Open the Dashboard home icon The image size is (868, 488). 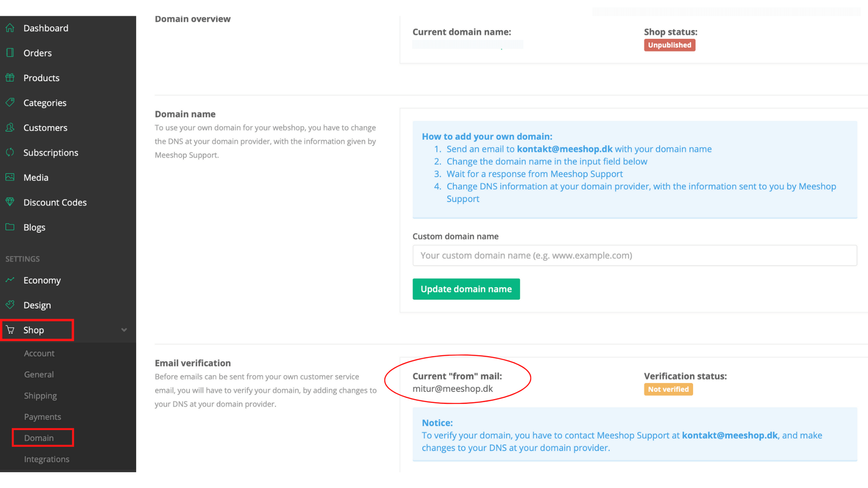click(10, 28)
